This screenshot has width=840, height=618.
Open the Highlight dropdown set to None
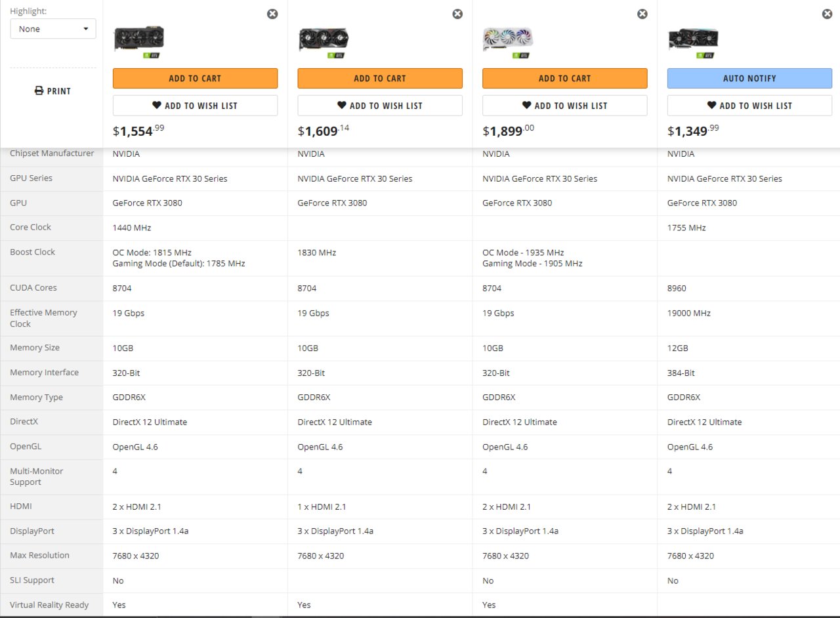click(x=53, y=29)
